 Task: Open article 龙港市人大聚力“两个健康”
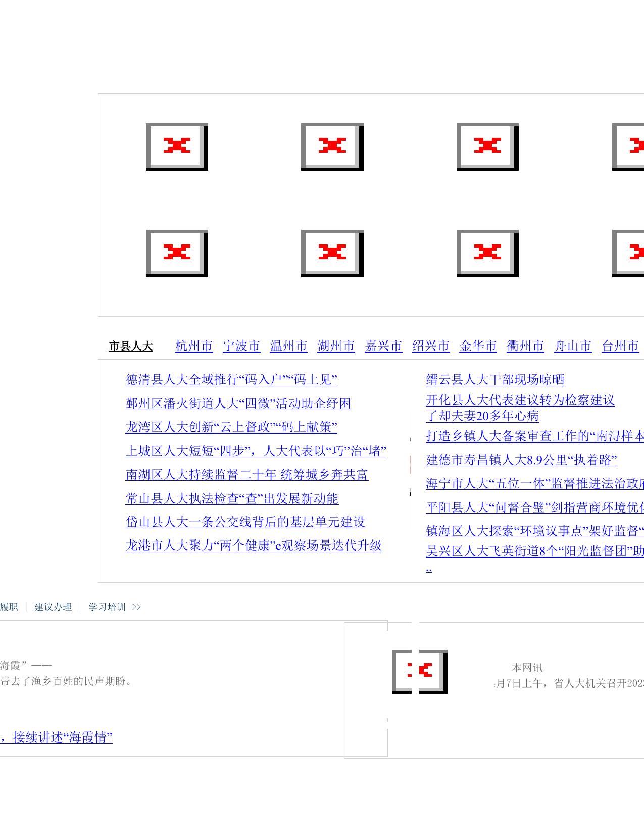click(x=254, y=546)
